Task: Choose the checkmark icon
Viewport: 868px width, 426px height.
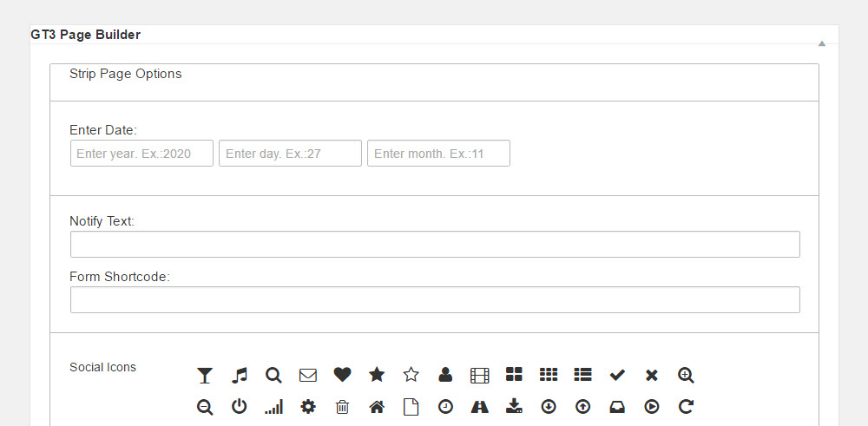Action: click(x=617, y=375)
